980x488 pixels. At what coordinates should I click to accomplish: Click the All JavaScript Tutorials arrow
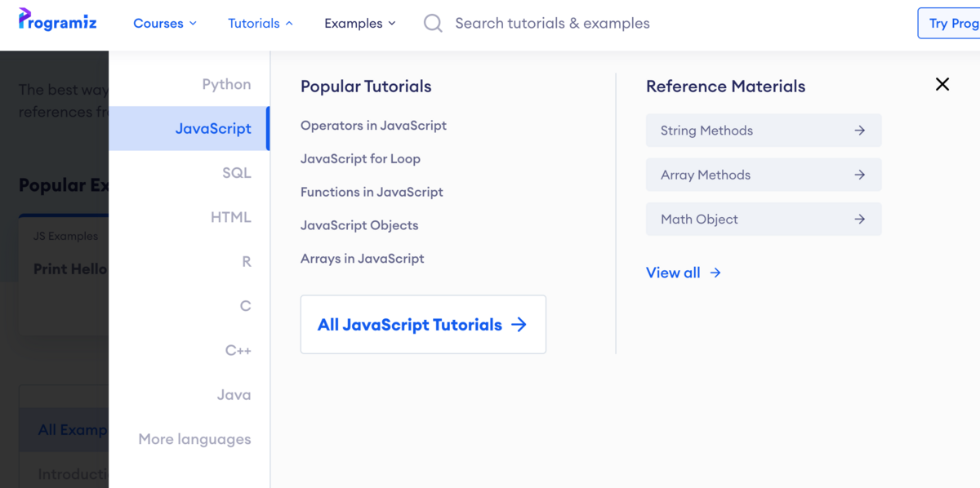tap(519, 325)
